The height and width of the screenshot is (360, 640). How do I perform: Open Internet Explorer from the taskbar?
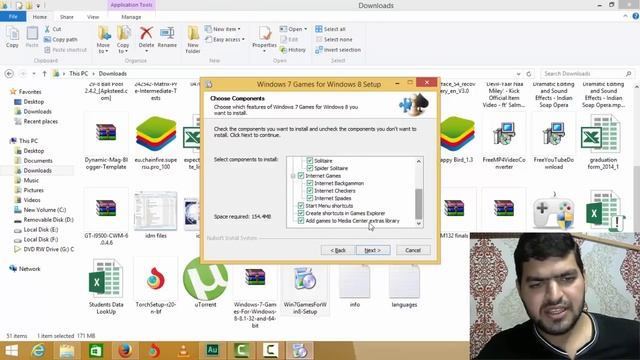click(38, 351)
